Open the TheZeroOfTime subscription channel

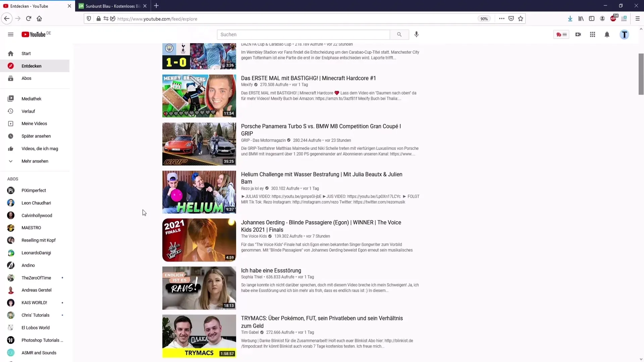(35, 278)
